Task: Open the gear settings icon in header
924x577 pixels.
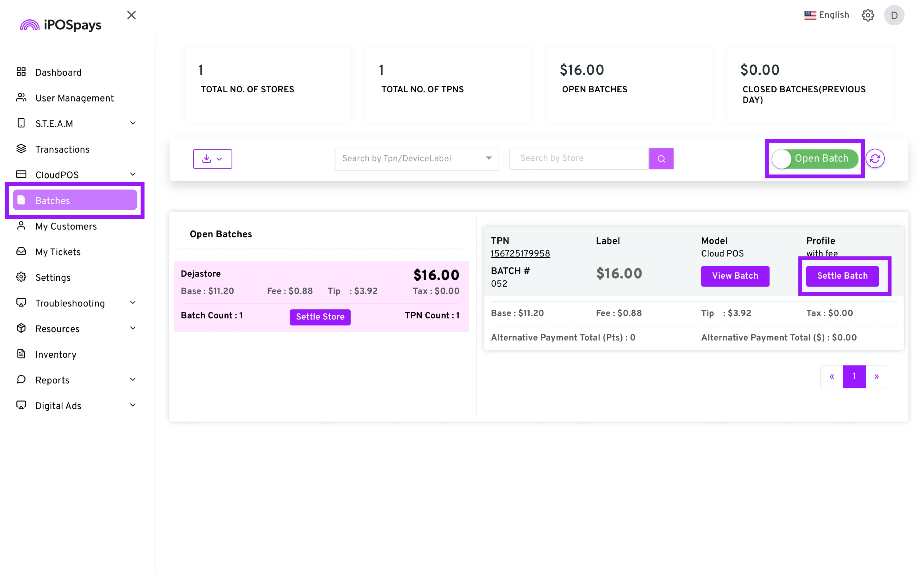Action: (867, 15)
